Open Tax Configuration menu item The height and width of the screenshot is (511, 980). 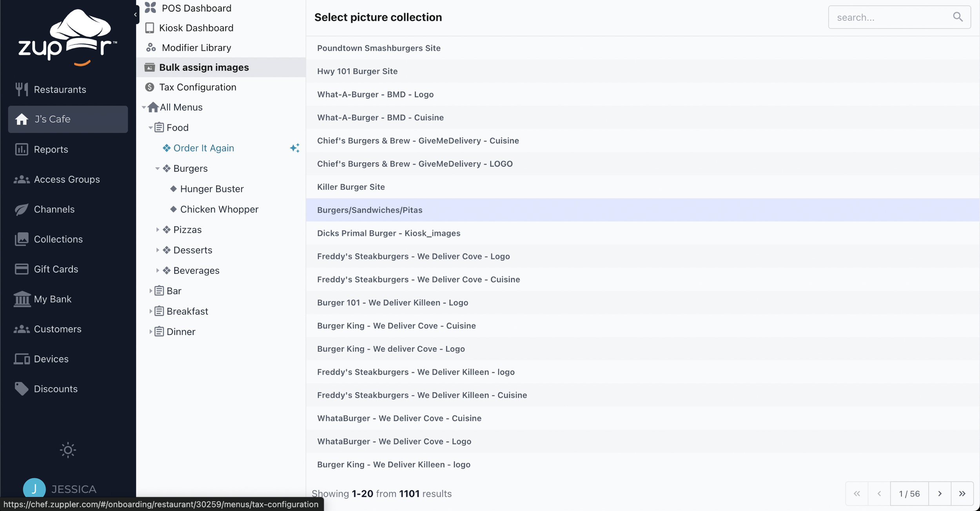198,87
